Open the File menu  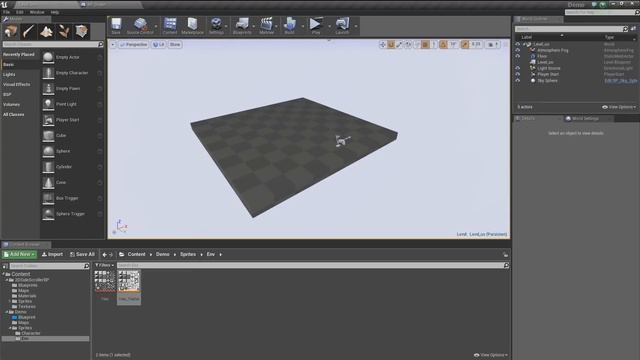tap(7, 12)
